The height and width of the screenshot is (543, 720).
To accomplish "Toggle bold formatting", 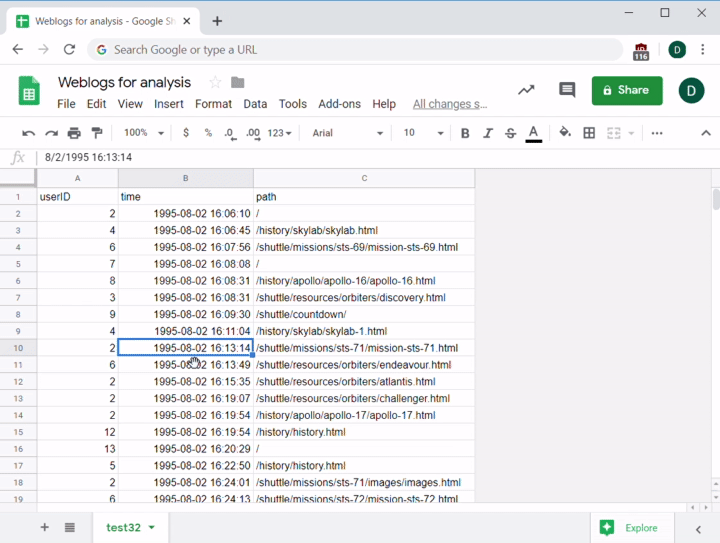I will (465, 133).
